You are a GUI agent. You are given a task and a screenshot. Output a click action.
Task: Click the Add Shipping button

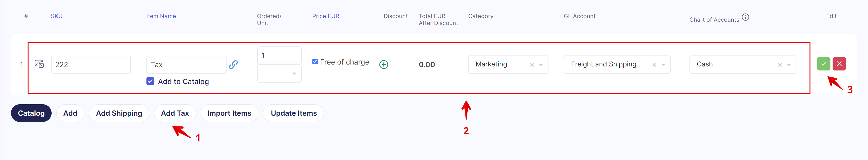pos(119,113)
